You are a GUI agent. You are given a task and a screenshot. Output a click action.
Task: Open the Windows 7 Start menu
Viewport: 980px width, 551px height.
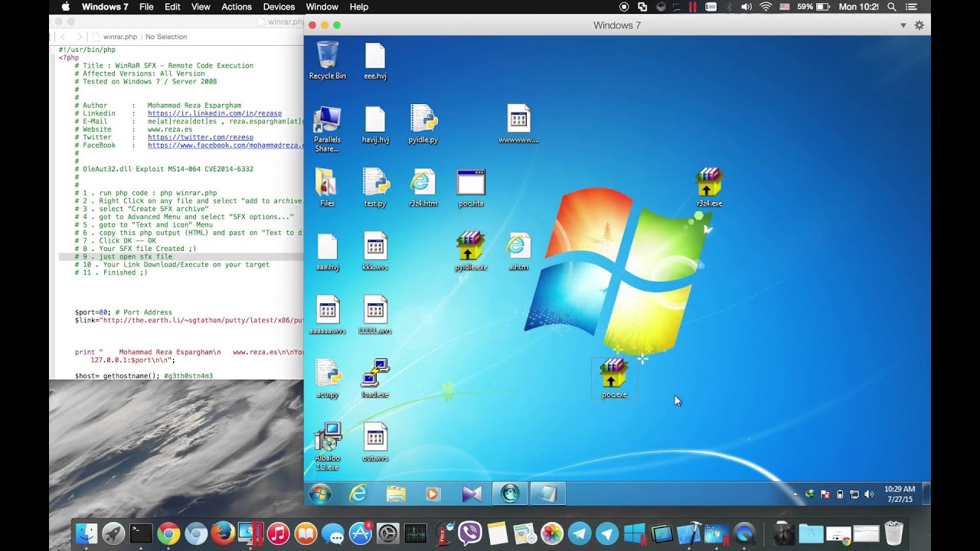click(320, 494)
